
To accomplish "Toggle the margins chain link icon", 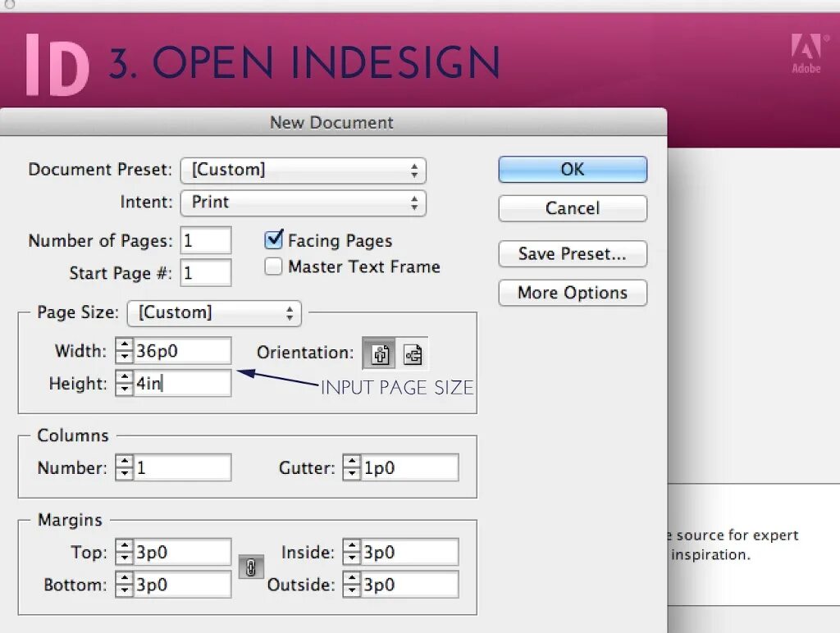I will tap(251, 567).
